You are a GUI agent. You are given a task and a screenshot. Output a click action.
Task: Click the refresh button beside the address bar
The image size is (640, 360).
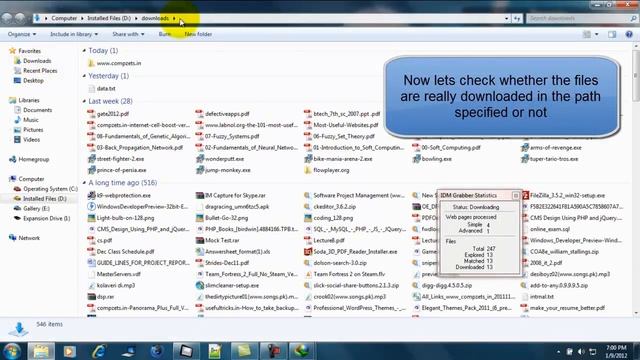[x=517, y=18]
